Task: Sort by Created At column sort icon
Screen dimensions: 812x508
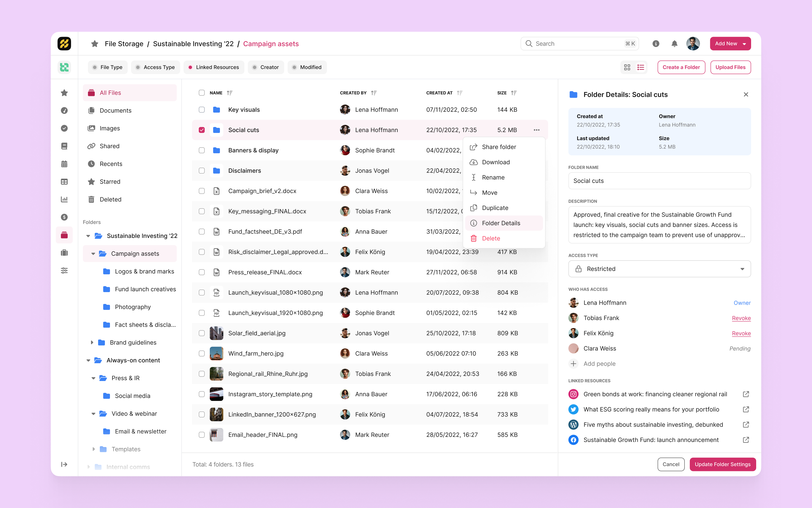Action: [x=460, y=93]
